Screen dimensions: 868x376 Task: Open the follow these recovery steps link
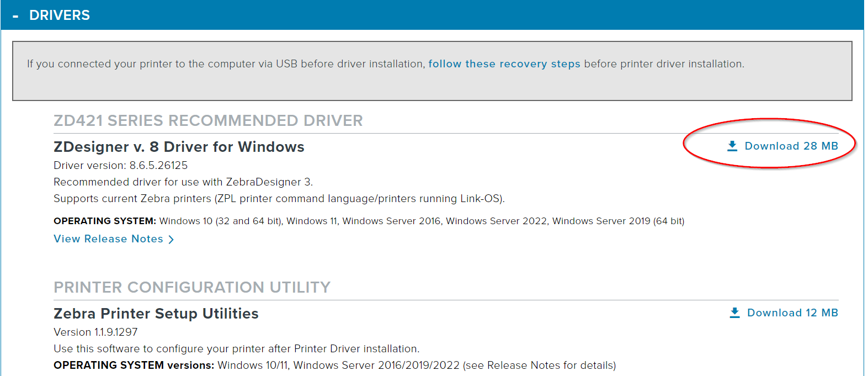pos(504,63)
